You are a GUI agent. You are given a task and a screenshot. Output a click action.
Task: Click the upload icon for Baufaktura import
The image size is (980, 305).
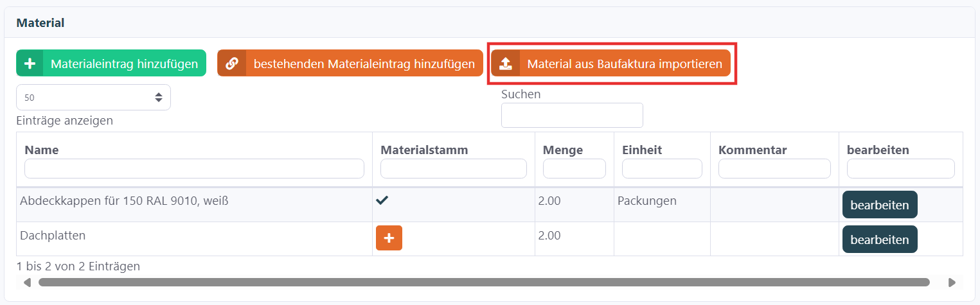click(506, 64)
